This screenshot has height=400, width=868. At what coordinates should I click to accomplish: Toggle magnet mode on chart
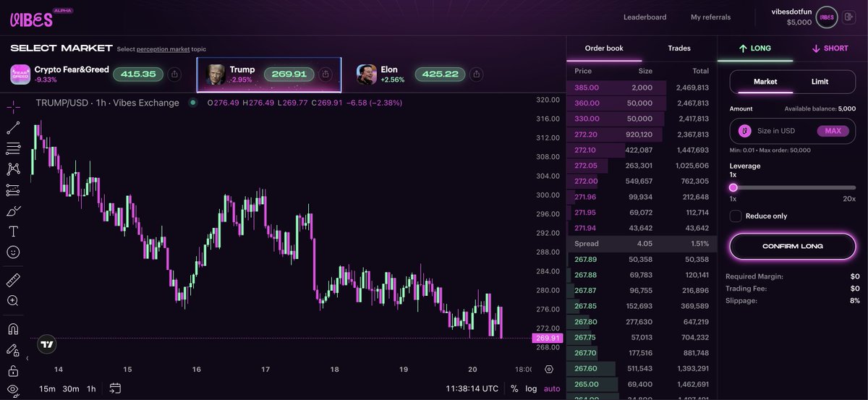(13, 328)
